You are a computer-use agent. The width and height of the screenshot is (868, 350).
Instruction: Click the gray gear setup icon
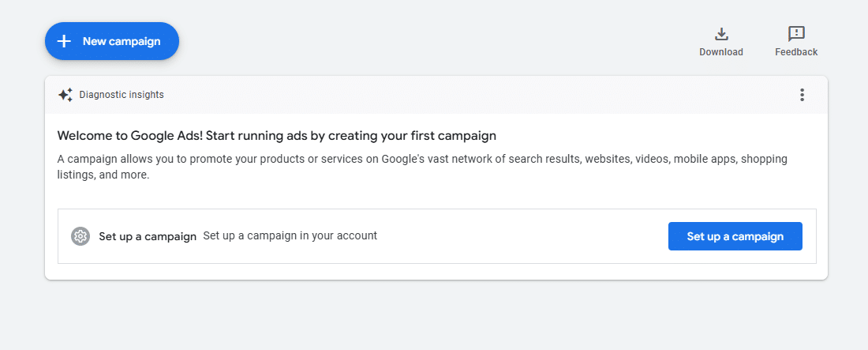[x=80, y=236]
